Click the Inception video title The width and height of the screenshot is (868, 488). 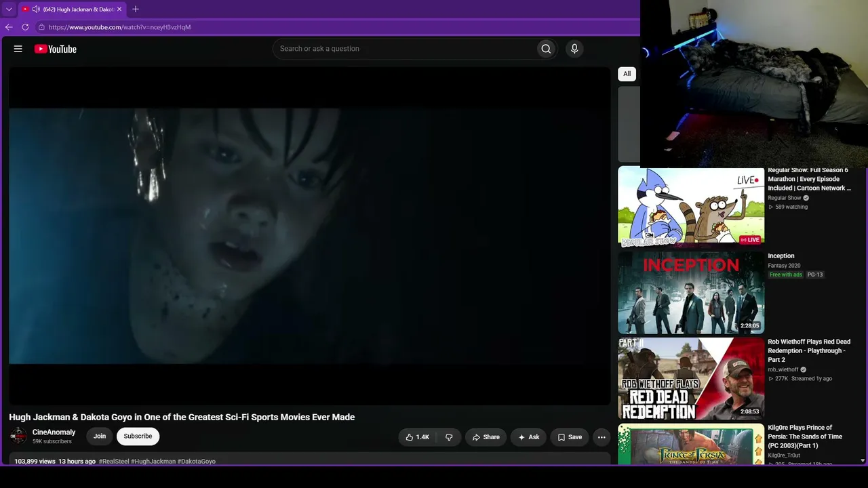781,256
